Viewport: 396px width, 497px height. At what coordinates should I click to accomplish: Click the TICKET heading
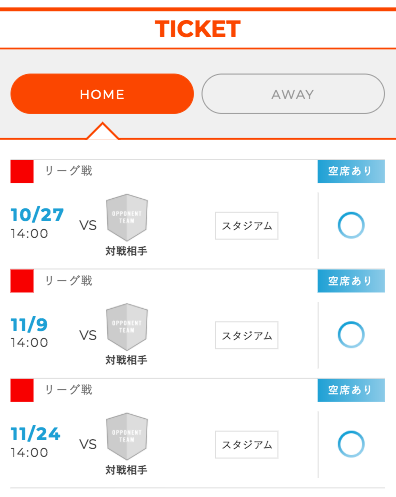click(198, 29)
